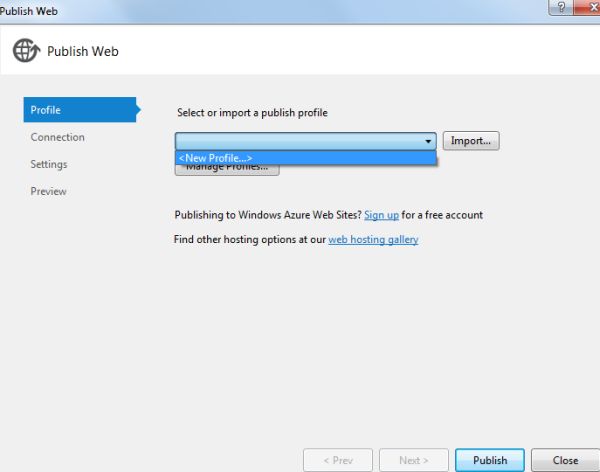The height and width of the screenshot is (472, 600).
Task: Switch to the Connection step
Action: pos(57,137)
